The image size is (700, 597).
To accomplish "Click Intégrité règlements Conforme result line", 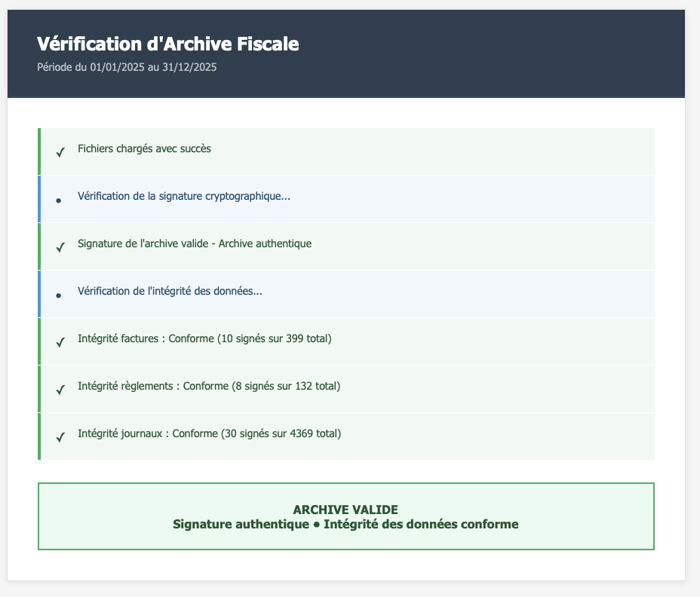I will [208, 386].
